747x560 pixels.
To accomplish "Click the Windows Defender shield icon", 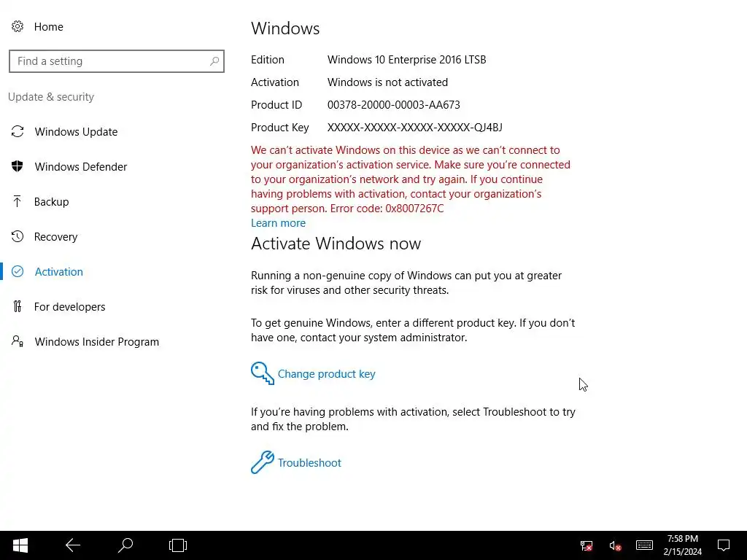I will pos(18,166).
